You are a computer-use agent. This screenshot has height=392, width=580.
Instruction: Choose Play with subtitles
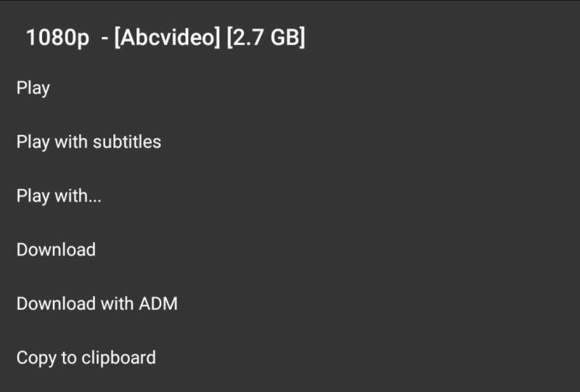(89, 142)
